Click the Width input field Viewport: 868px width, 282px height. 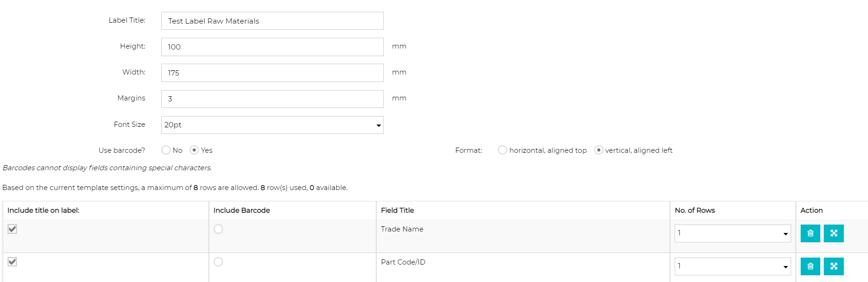coord(273,73)
